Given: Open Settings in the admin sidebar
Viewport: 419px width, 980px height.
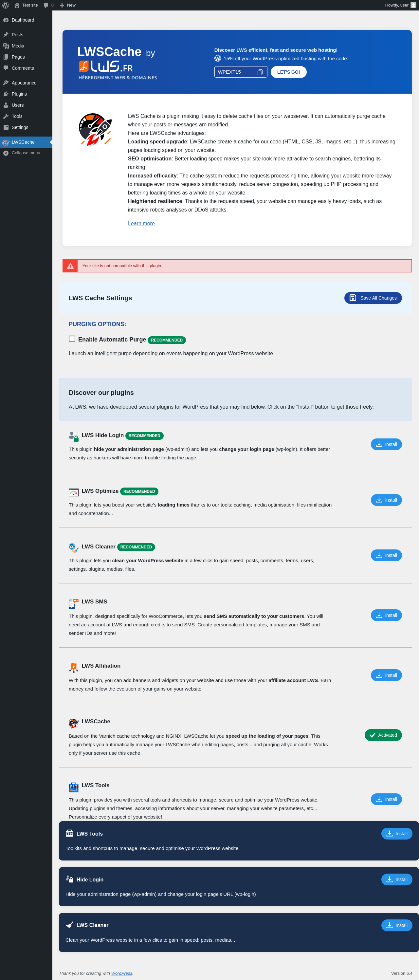Looking at the screenshot, I should point(20,127).
